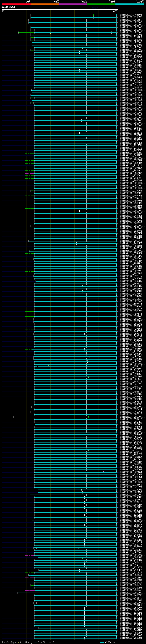Click the hit label UniRef100_P27166

pos(131,329)
